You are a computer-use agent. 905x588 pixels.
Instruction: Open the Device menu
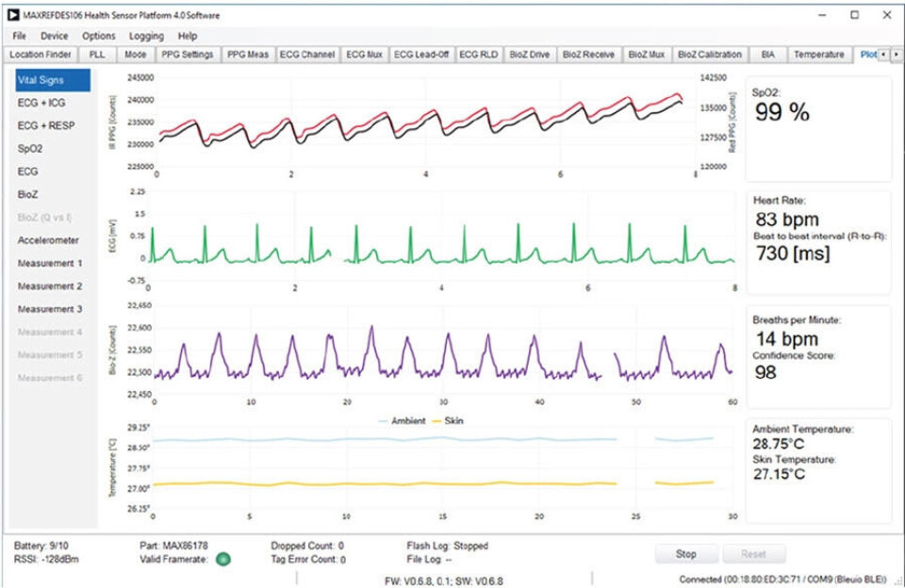pos(54,36)
